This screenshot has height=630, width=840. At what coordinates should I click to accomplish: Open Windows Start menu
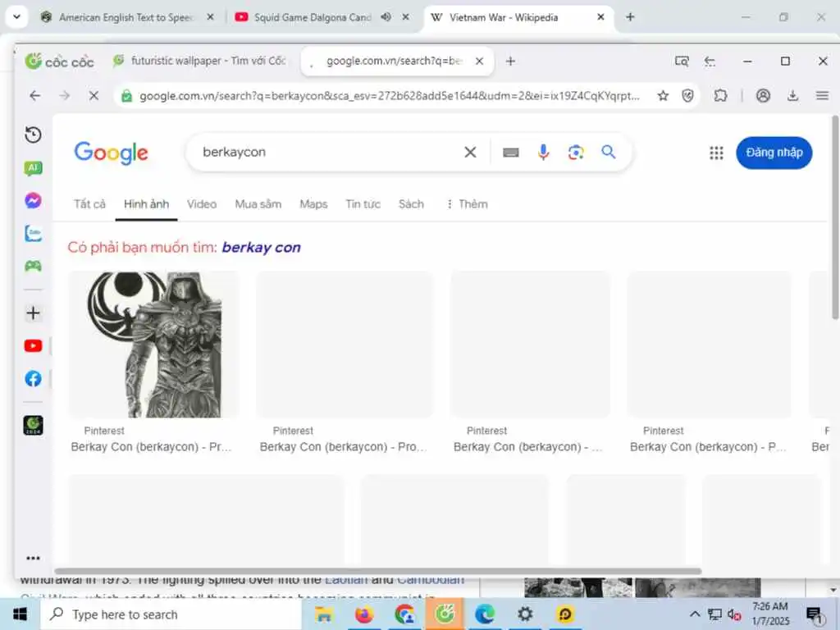20,614
